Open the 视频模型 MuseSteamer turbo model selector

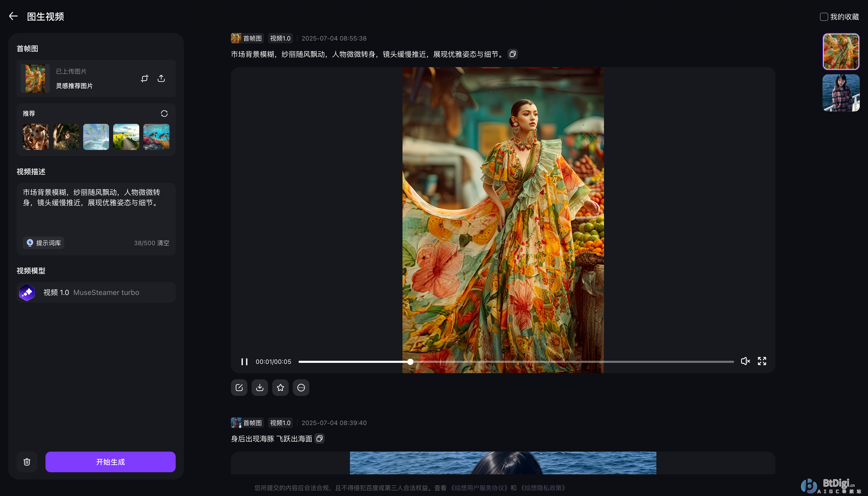point(96,292)
